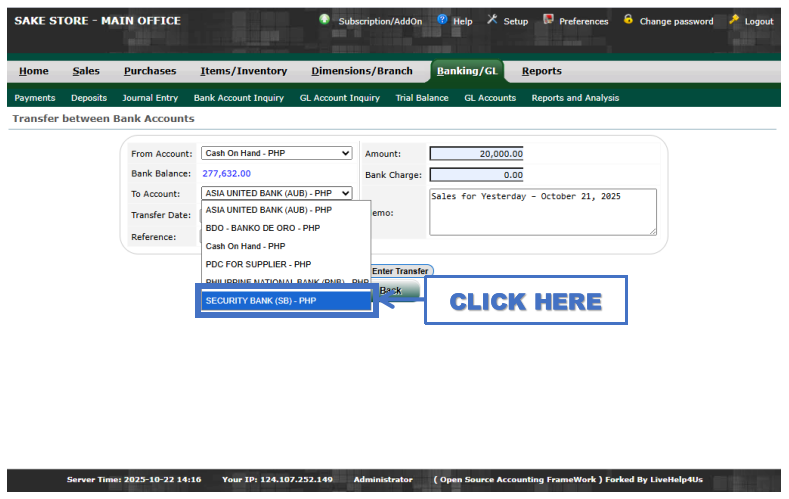Viewport: 789px width, 499px height.
Task: Open the Journal Entry link
Action: 150,98
